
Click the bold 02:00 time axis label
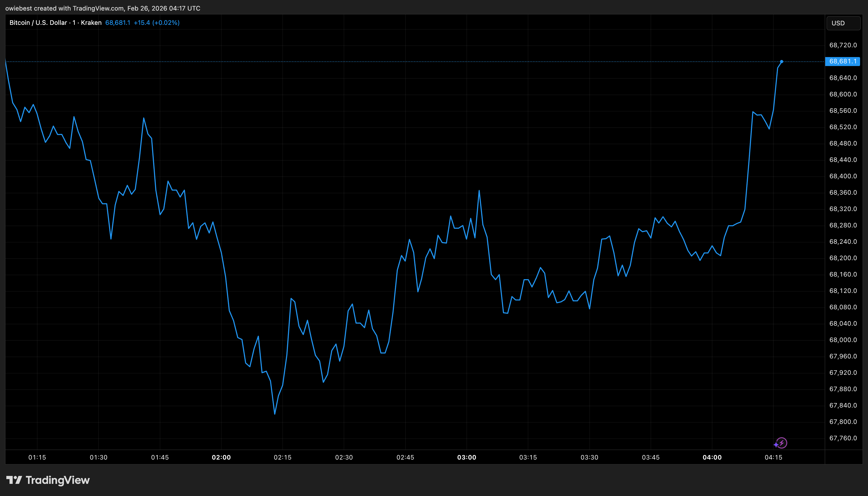222,457
